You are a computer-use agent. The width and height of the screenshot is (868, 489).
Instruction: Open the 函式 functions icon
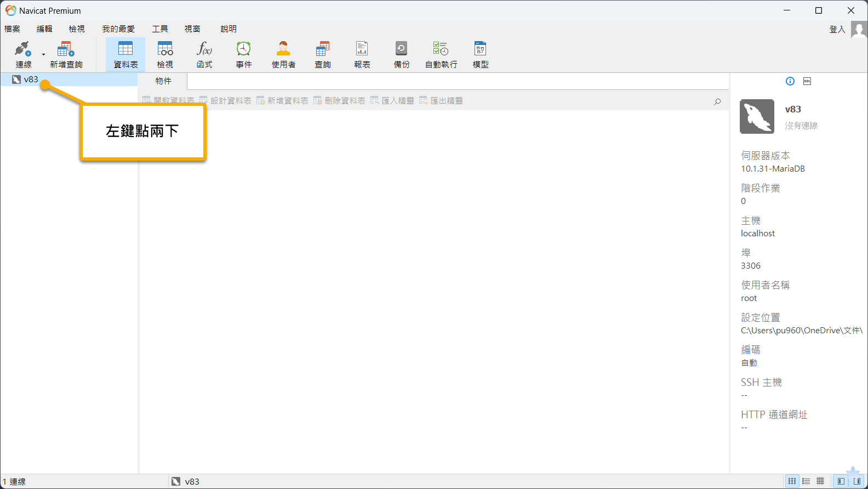click(204, 54)
